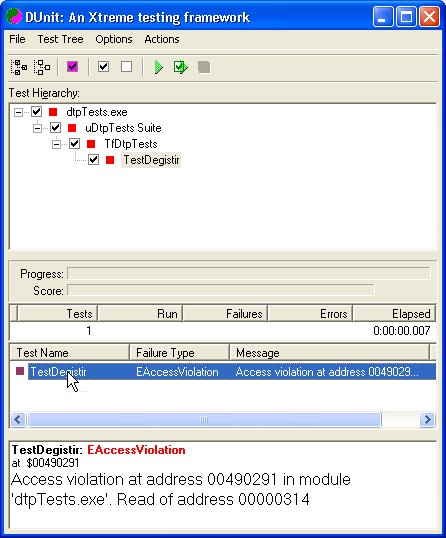
Task: Click the DUnit application icon in title bar
Action: pos(14,16)
